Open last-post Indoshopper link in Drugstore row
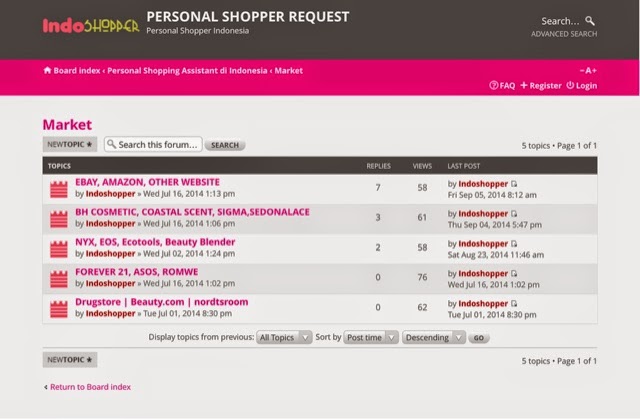The width and height of the screenshot is (640, 419). click(483, 304)
